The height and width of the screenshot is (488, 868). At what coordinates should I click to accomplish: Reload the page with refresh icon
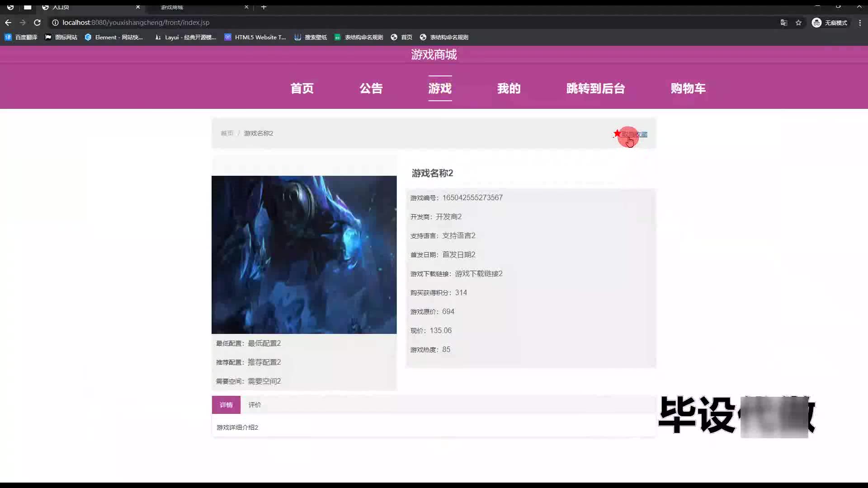38,23
